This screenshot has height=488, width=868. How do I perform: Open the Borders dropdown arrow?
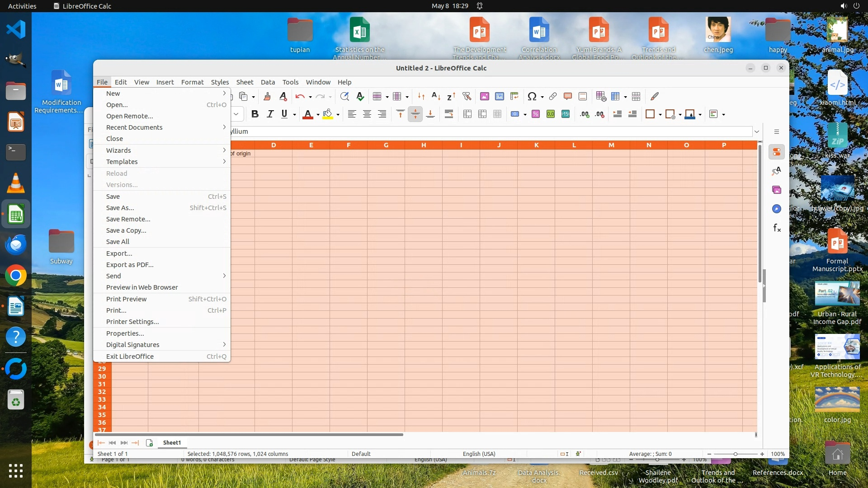pos(660,115)
